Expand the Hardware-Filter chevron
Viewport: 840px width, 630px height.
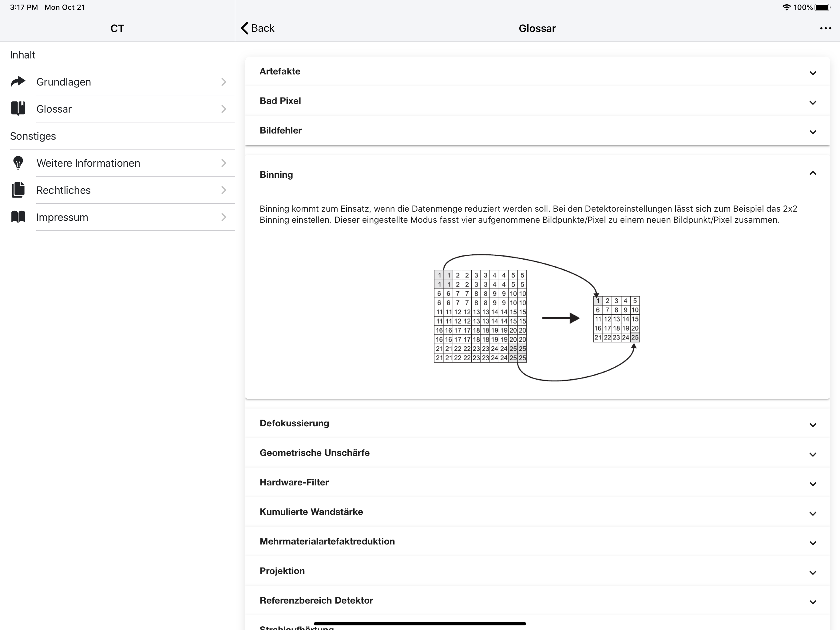pyautogui.click(x=813, y=484)
